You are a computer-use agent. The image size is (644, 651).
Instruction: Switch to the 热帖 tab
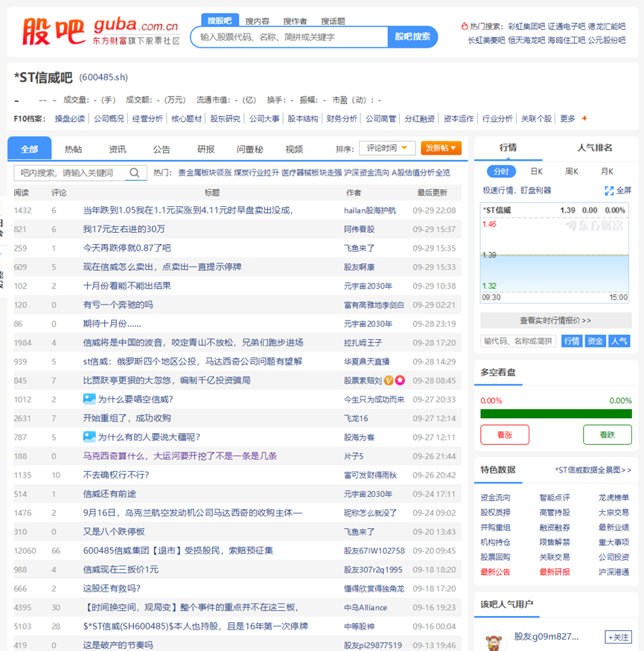click(74, 149)
